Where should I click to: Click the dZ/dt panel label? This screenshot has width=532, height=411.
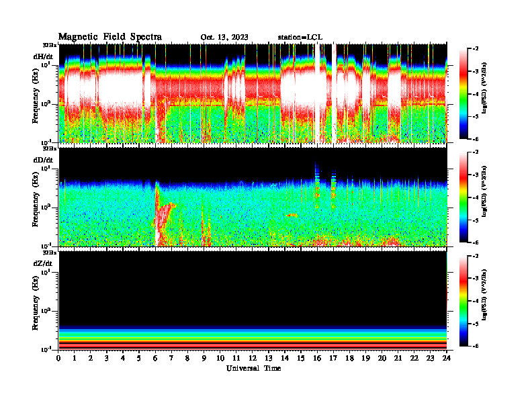[x=43, y=263]
